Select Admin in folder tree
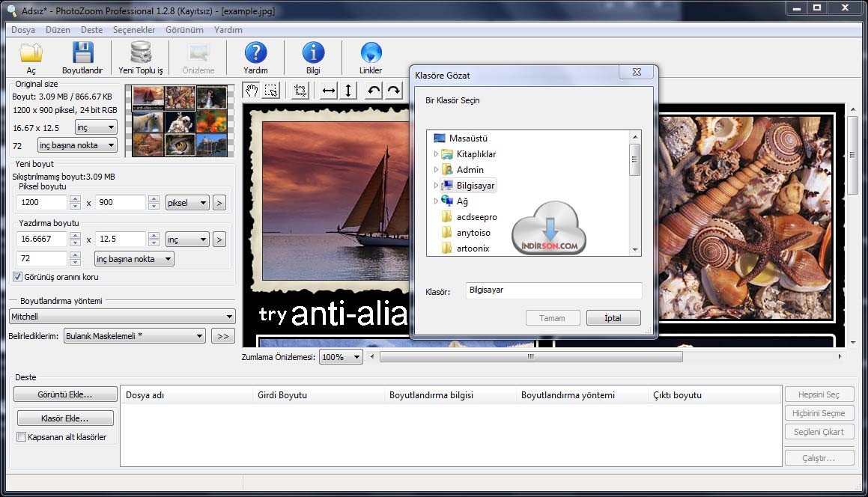This screenshot has width=868, height=497. [x=470, y=170]
